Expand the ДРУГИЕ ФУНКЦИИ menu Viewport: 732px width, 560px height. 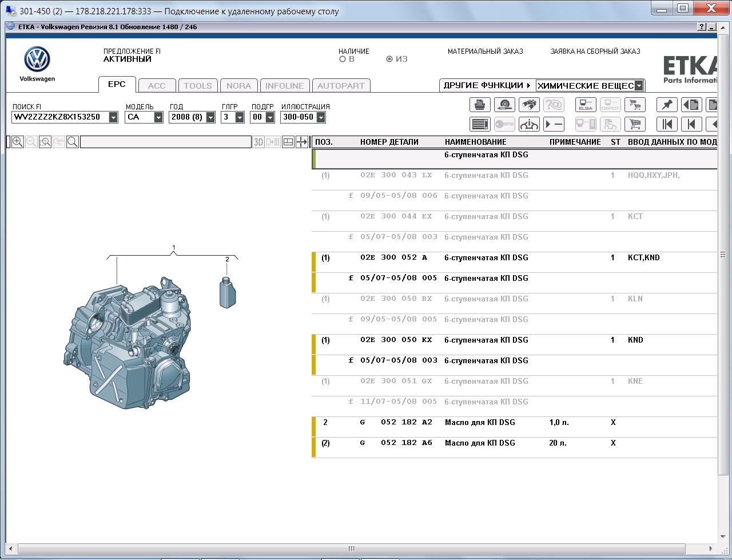(487, 85)
